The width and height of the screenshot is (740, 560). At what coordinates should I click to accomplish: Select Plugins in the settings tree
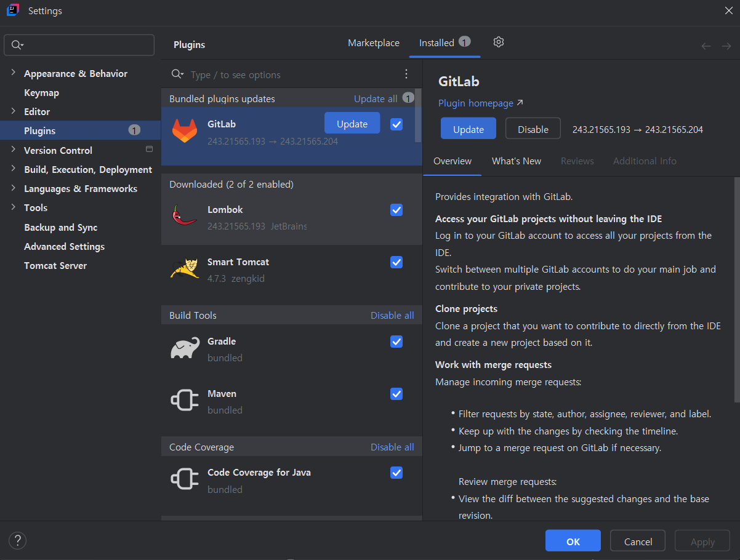(80, 130)
